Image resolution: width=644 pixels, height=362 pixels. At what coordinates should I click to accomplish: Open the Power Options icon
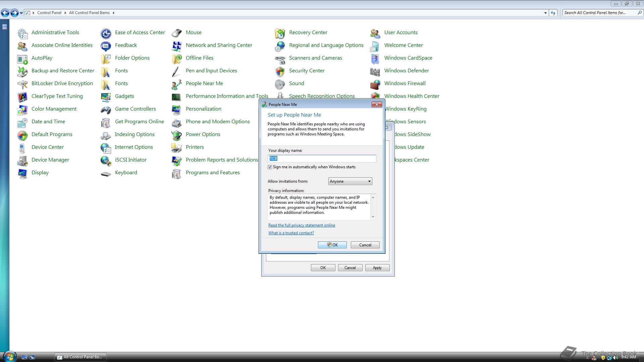pyautogui.click(x=177, y=135)
